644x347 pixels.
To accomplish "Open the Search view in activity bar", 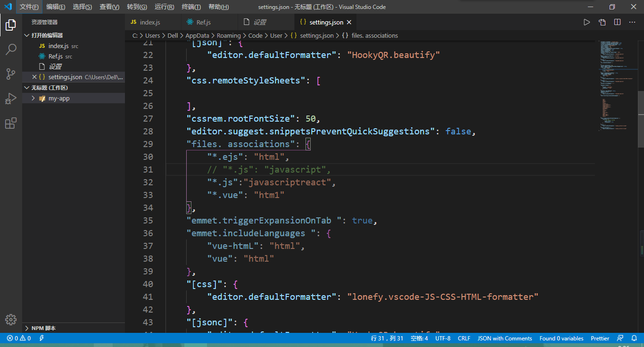I will 11,50.
